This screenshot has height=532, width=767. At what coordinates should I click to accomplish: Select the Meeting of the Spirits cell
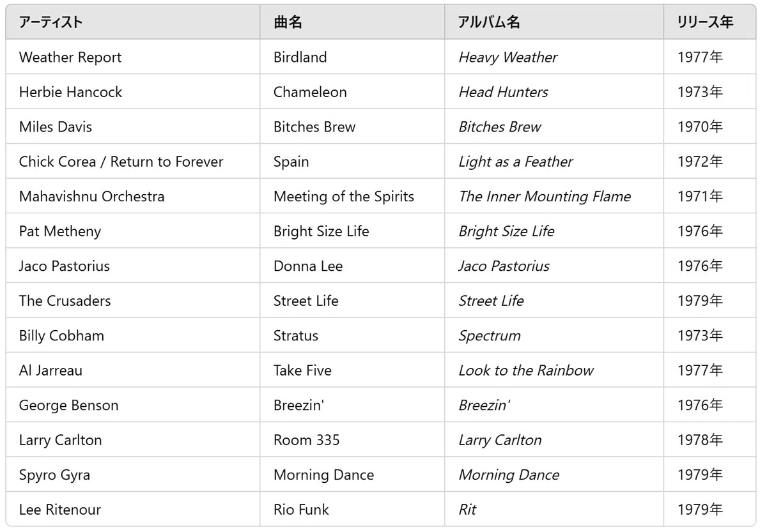352,196
